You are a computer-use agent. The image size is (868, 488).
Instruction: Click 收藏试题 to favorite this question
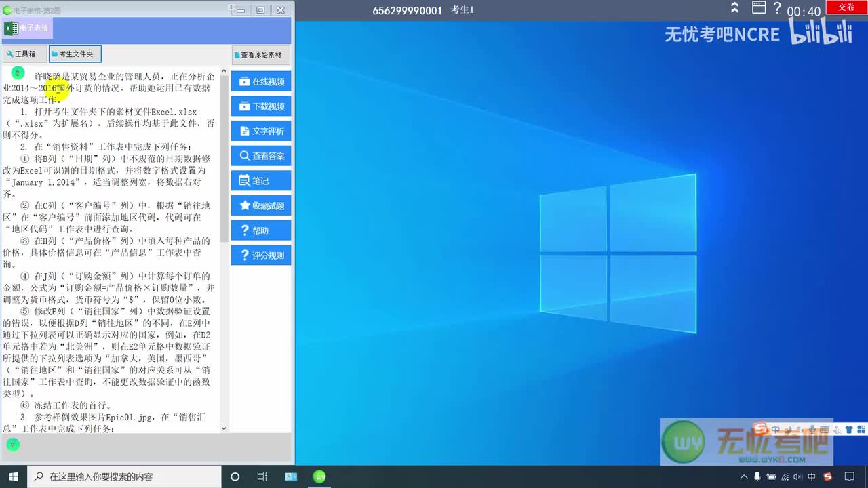pyautogui.click(x=261, y=205)
